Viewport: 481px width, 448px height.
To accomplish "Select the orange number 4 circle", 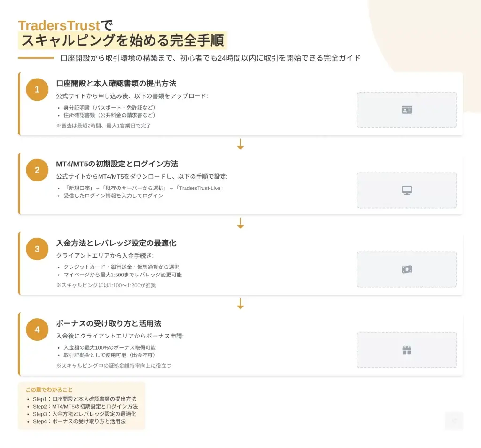I will point(37,330).
